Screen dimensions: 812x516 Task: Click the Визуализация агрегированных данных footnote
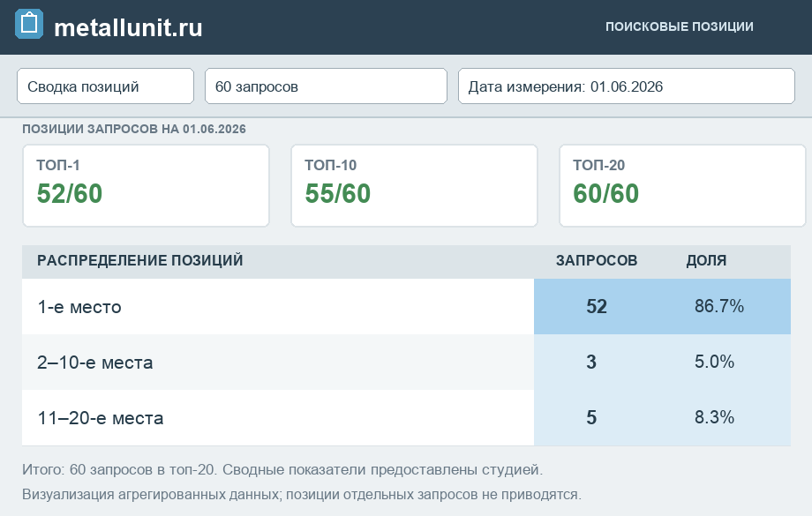pyautogui.click(x=302, y=495)
